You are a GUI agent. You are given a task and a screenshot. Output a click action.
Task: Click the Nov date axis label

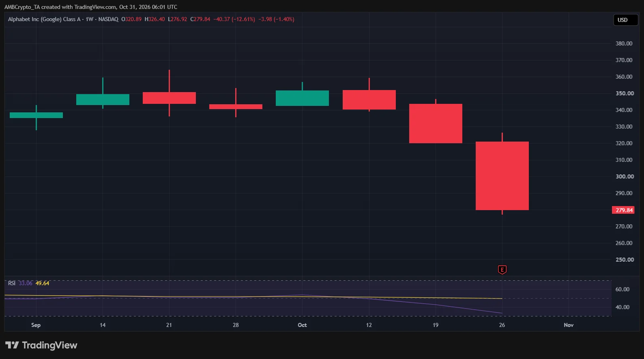click(x=569, y=325)
